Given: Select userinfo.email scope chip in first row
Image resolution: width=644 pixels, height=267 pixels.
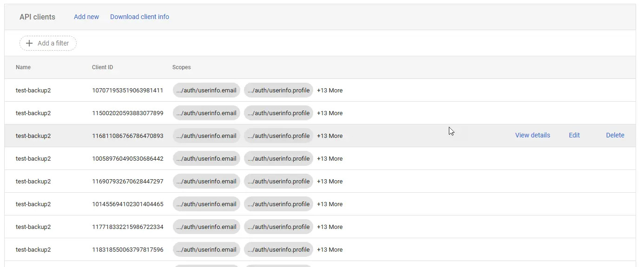Looking at the screenshot, I should tap(206, 91).
